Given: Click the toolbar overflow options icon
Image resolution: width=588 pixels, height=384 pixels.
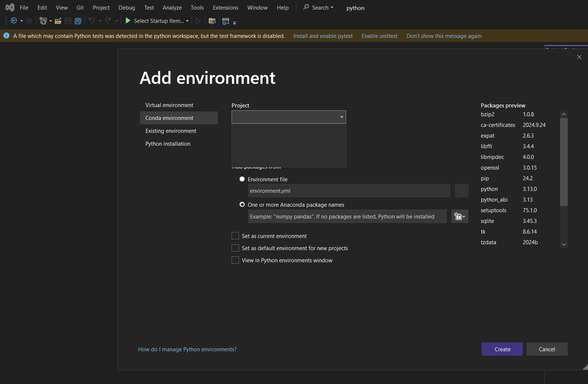Looking at the screenshot, I should tap(235, 23).
